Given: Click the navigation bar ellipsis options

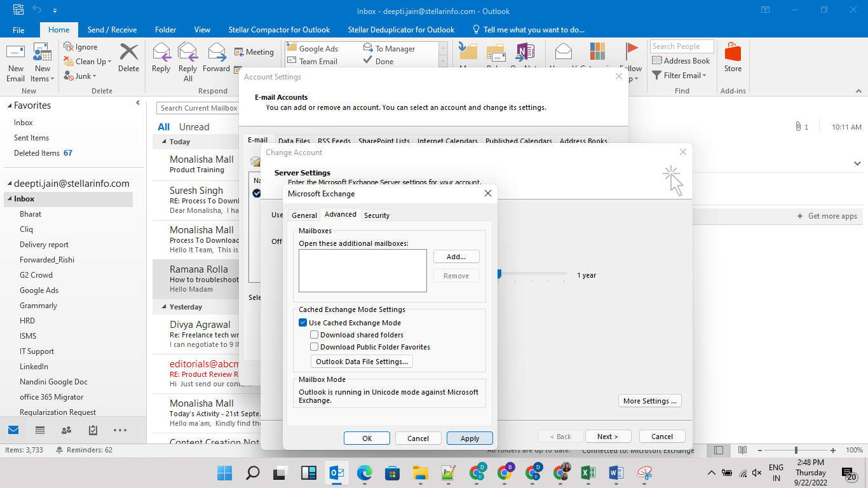Looking at the screenshot, I should point(120,430).
